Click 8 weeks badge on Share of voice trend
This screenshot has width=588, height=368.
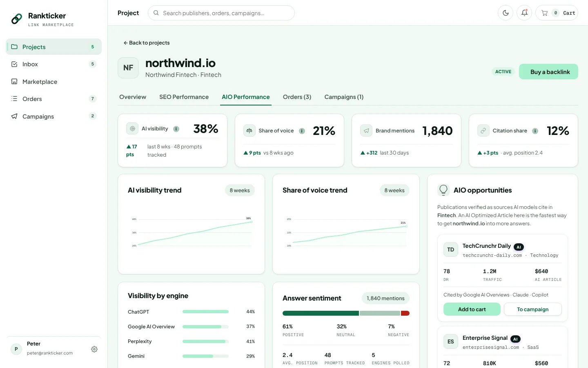(x=394, y=190)
